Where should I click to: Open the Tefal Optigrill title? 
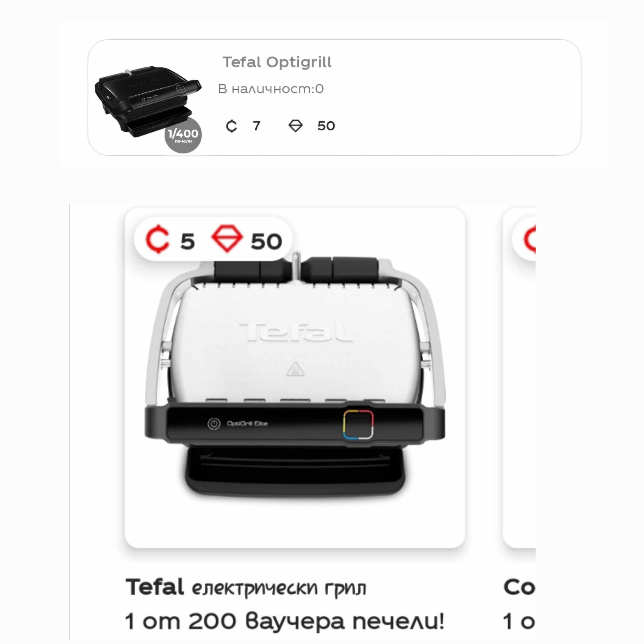click(x=277, y=62)
